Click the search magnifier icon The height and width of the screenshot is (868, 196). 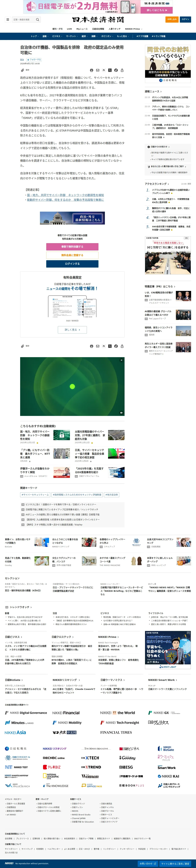tap(37, 20)
